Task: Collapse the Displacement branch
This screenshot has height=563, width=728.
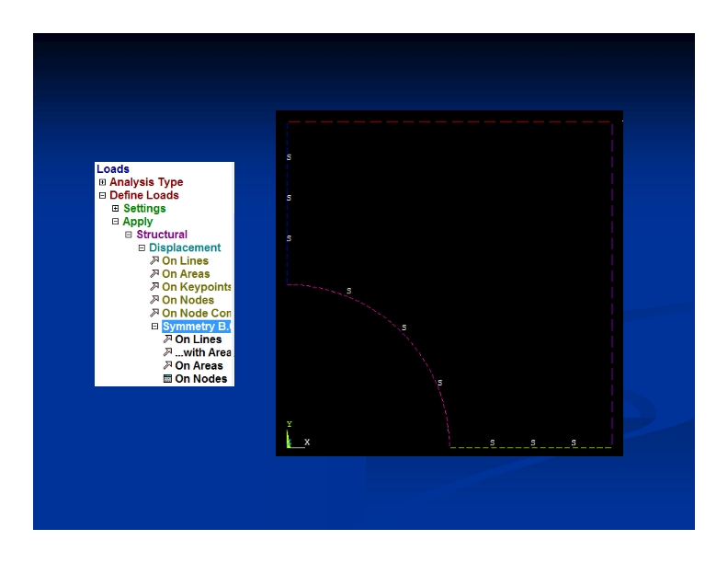Action: 142,247
